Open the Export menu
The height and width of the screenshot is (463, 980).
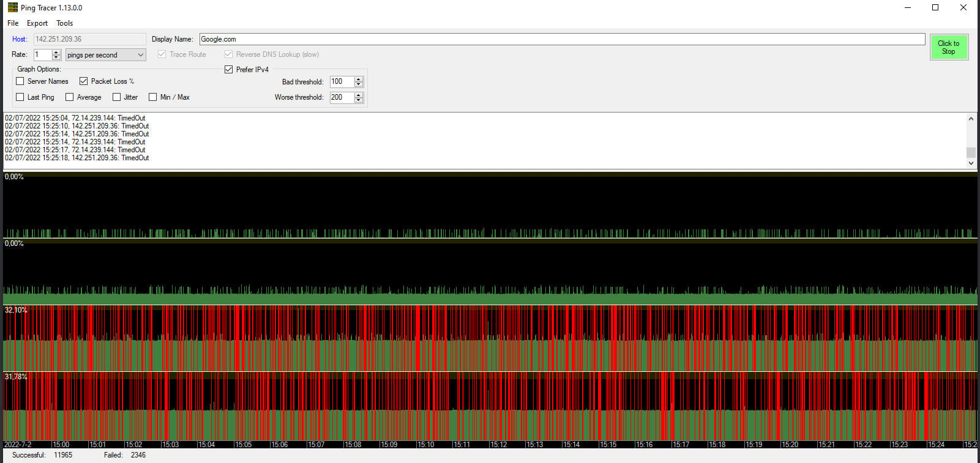coord(37,23)
